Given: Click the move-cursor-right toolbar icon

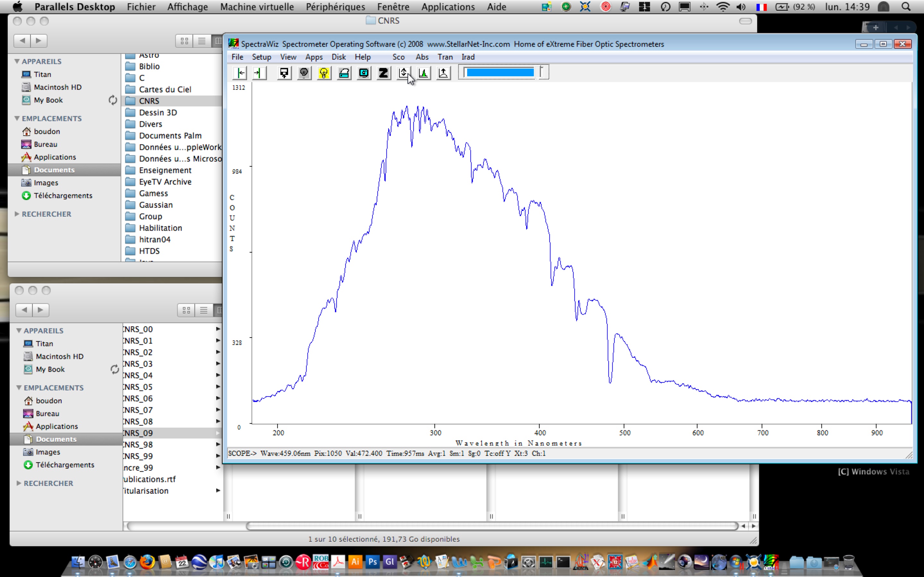Looking at the screenshot, I should coord(259,72).
